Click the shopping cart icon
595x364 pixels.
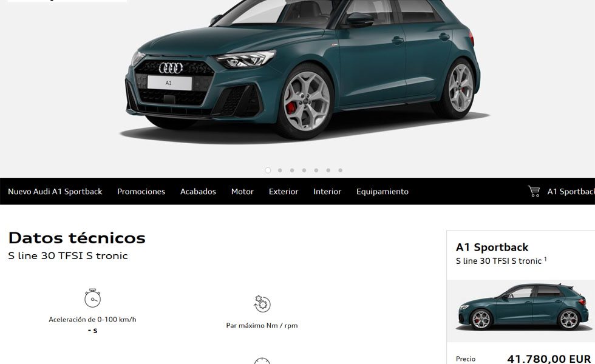coord(534,191)
